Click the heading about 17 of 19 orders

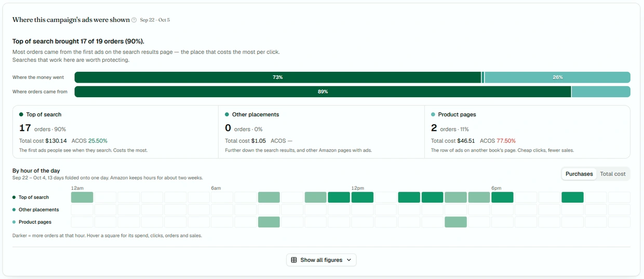(78, 41)
